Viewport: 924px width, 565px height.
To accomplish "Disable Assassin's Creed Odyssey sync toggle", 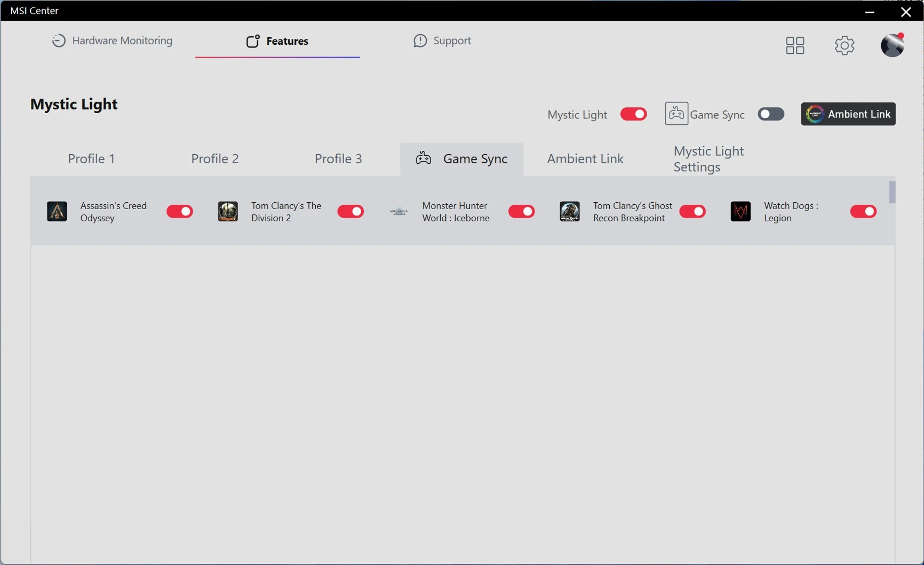I will tap(180, 211).
